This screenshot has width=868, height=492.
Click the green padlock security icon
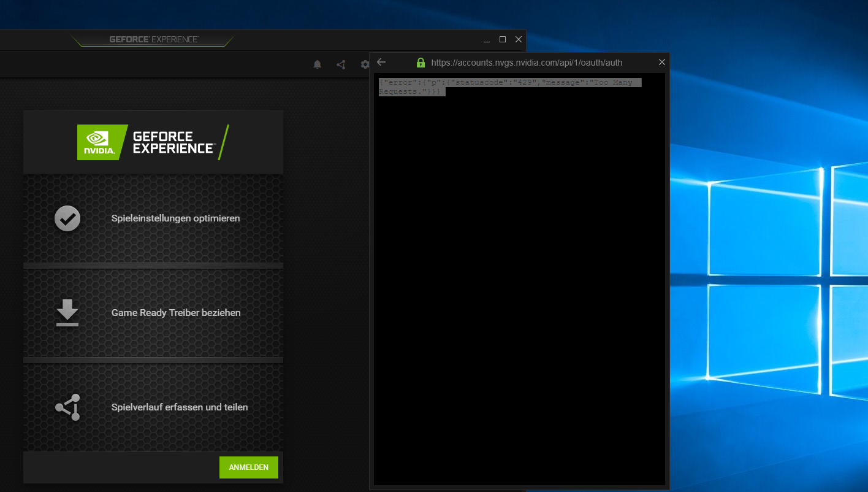click(x=421, y=63)
